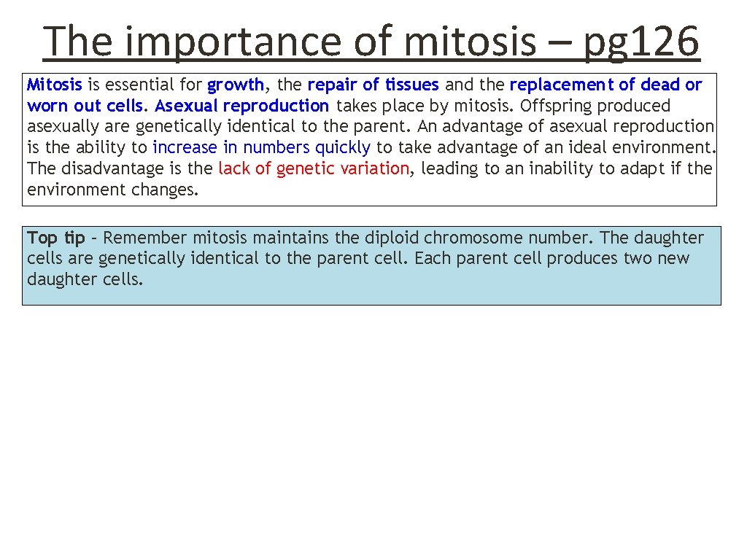747x560 pixels.
Task: Click 'environment changes.' at paragraph end
Action: [112, 190]
